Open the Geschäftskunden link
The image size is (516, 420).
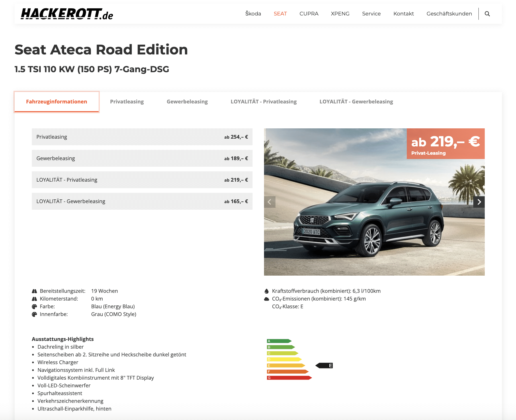pos(449,14)
